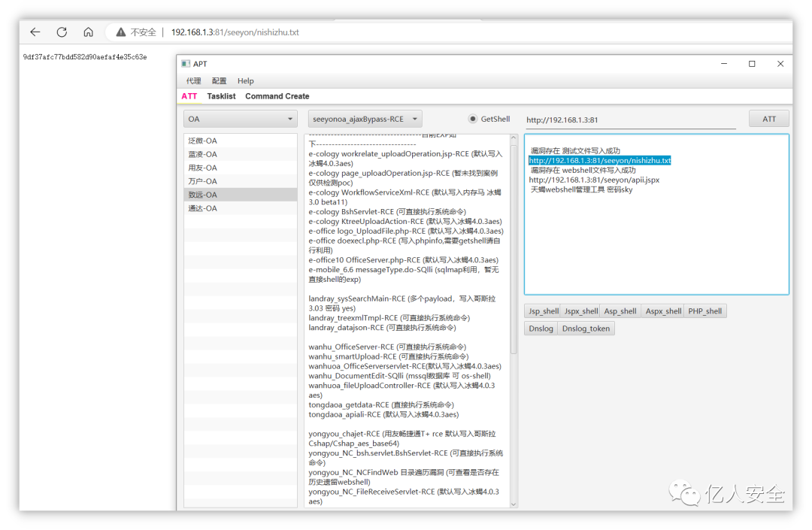Expand the OA category dropdown
This screenshot has width=812, height=530.
241,119
